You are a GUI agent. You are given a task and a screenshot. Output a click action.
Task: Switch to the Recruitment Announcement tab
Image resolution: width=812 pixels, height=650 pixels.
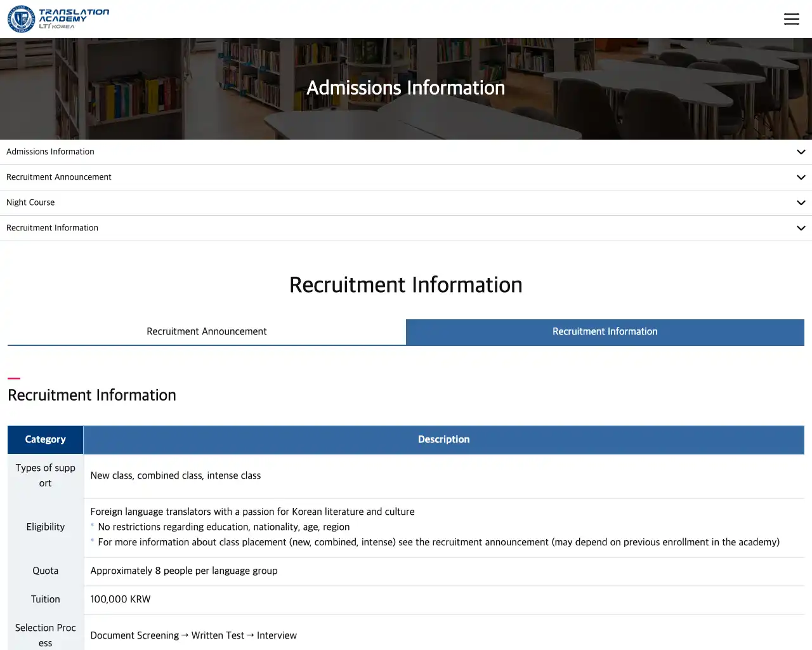coord(207,331)
